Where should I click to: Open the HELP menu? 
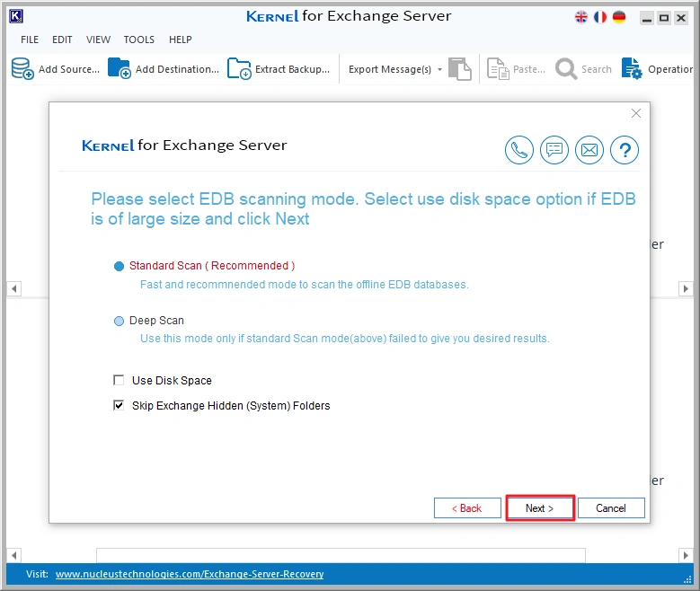tap(181, 40)
